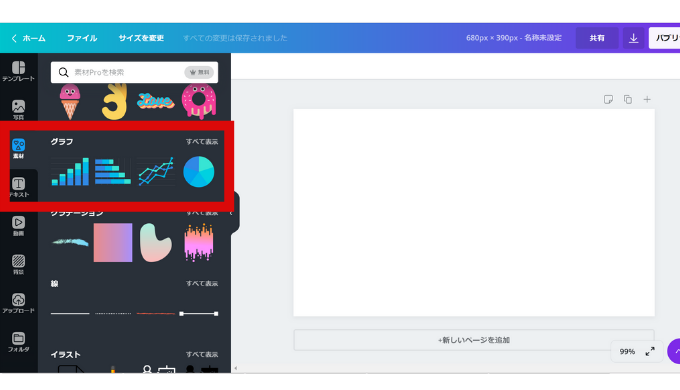Click the add page plus icon above canvas
The width and height of the screenshot is (680, 390).
point(647,99)
